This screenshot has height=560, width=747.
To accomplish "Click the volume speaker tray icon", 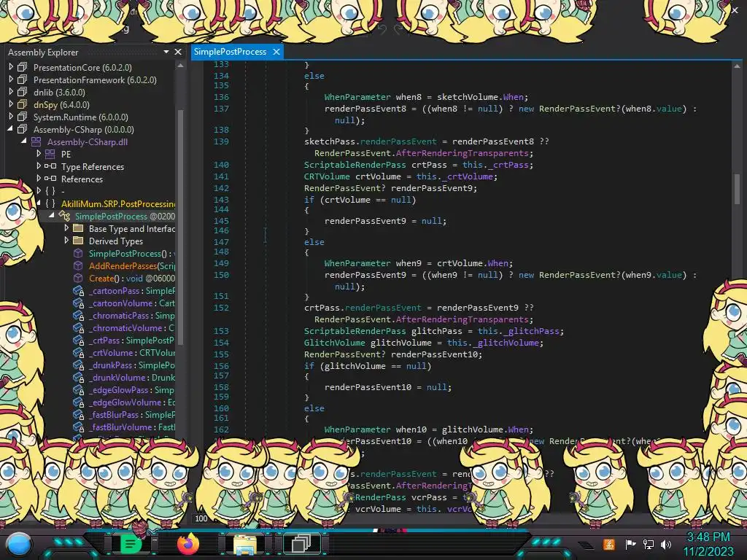I will (666, 544).
